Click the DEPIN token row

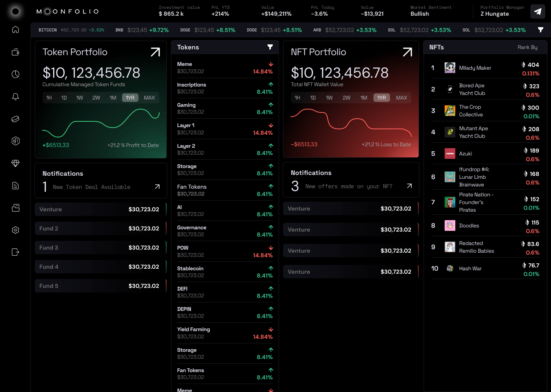click(225, 312)
